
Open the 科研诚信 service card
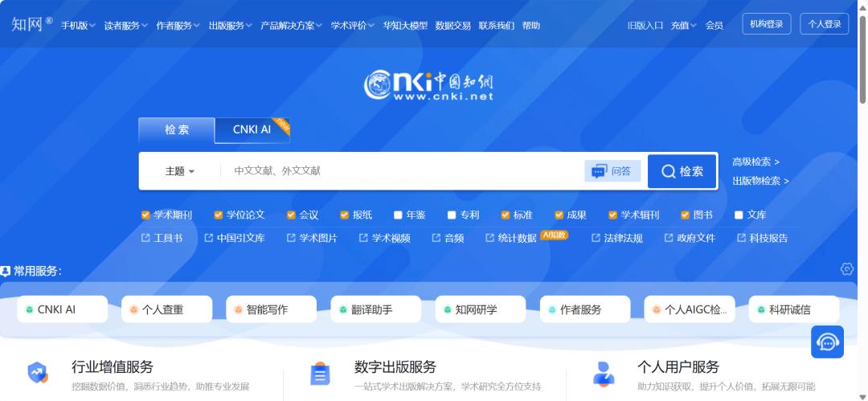[x=794, y=309]
